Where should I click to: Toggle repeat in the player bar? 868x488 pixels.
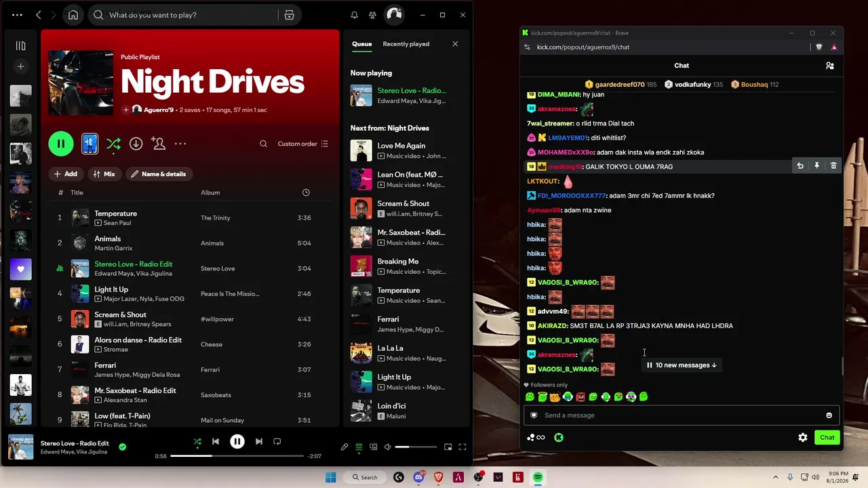277,441
